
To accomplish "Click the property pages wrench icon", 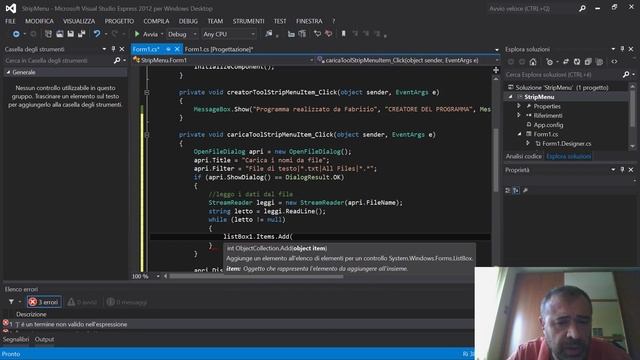I will point(525,191).
